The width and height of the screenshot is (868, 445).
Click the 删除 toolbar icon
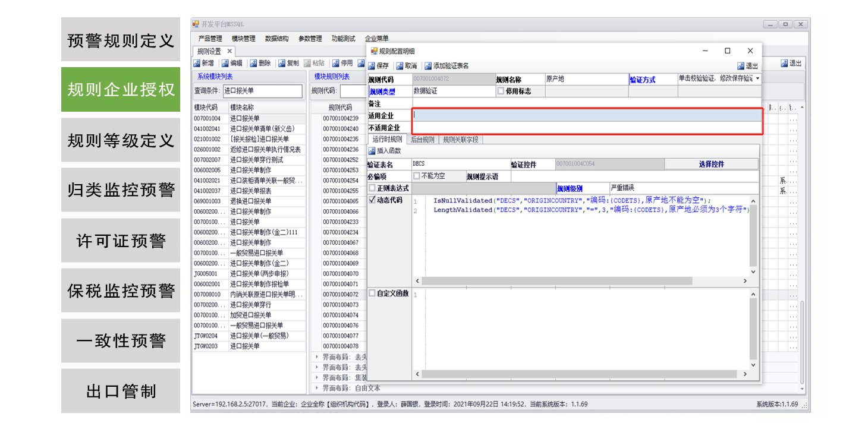coord(253,63)
